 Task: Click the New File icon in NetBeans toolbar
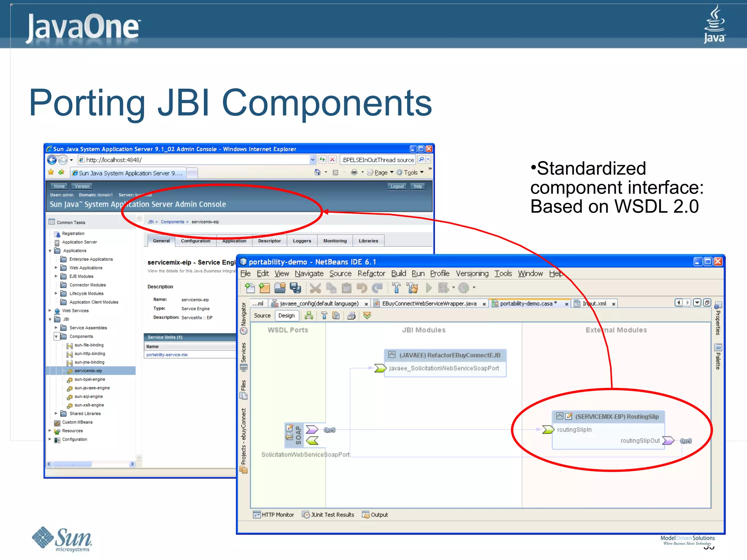(250, 288)
